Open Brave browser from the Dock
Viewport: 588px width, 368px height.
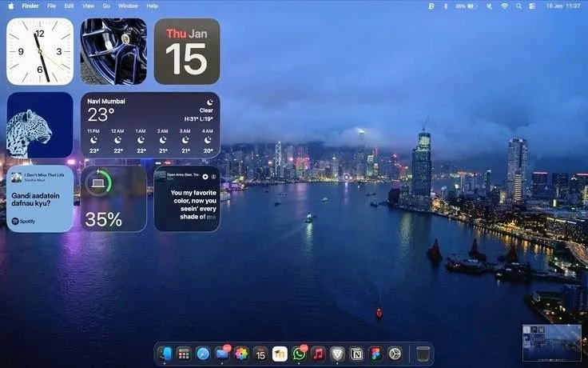click(x=337, y=354)
